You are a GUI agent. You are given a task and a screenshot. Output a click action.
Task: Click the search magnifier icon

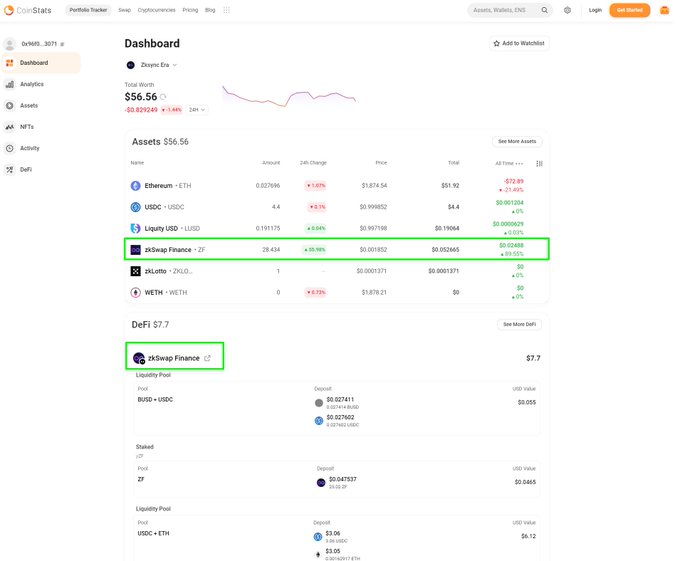(x=544, y=10)
